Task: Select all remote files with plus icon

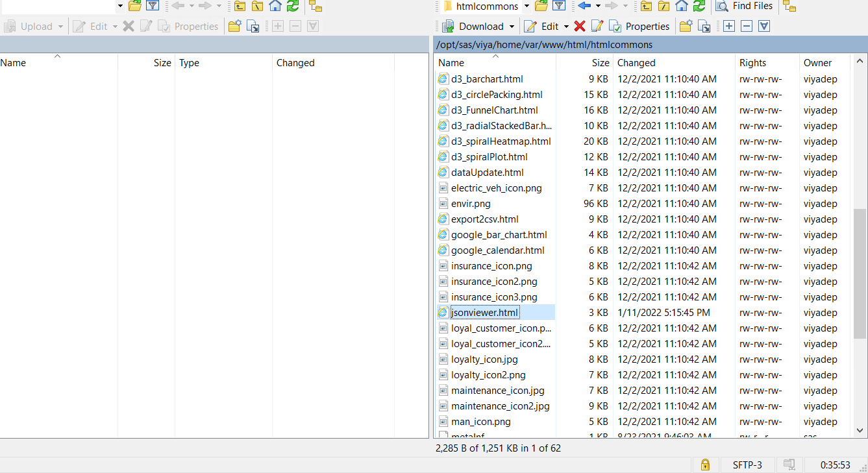Action: [728, 26]
